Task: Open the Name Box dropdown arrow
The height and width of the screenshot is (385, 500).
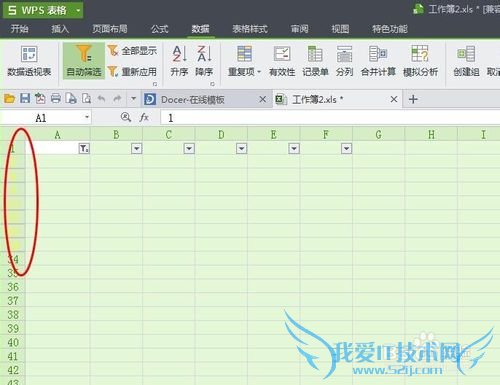Action: pos(87,117)
